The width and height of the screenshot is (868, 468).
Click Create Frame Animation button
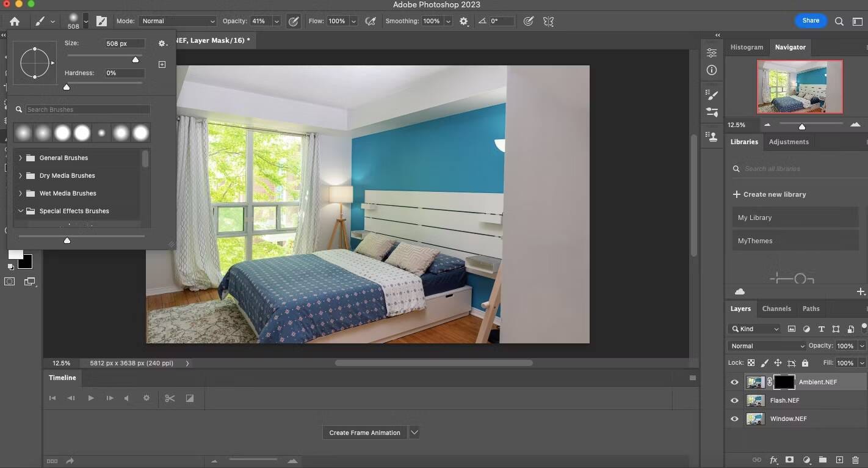(364, 433)
